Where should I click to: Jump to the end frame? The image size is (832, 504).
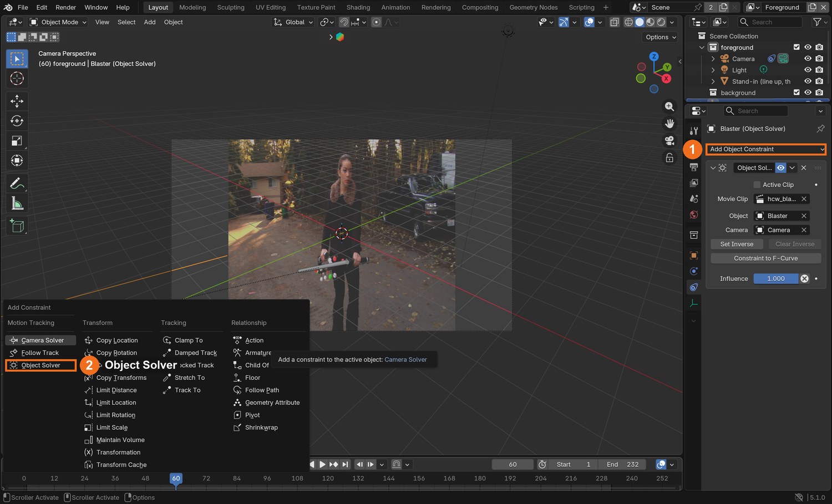(x=346, y=465)
